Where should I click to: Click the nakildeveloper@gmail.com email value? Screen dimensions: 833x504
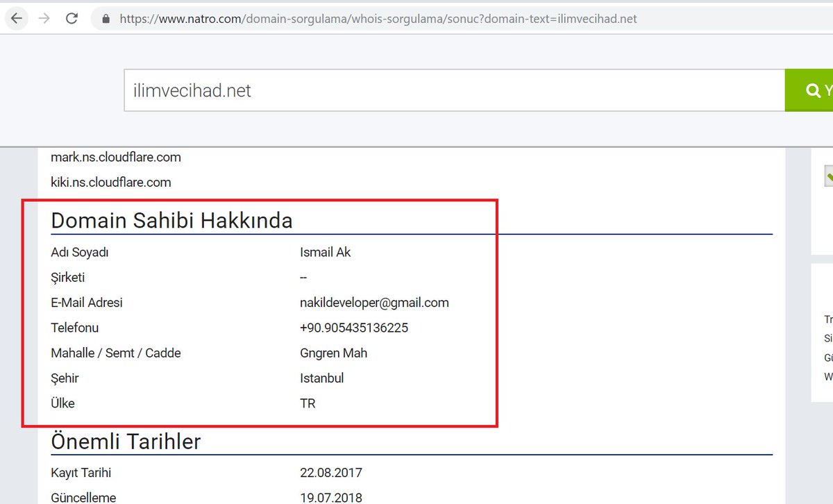(x=374, y=303)
